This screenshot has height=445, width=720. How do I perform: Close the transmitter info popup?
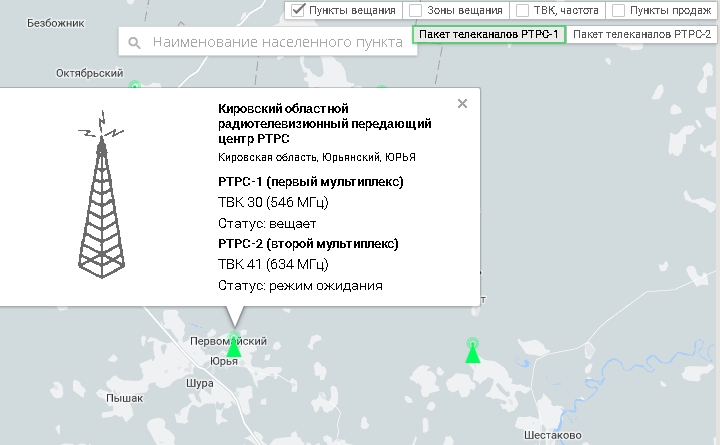pyautogui.click(x=462, y=103)
